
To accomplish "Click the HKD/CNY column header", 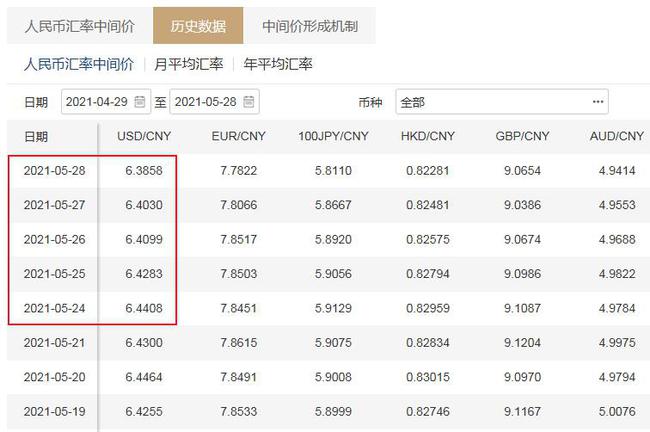I will [428, 136].
